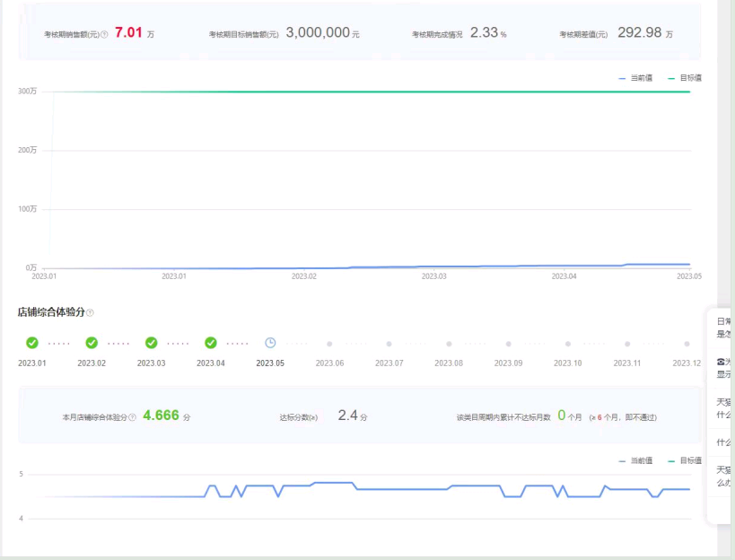Image resolution: width=735 pixels, height=560 pixels.
Task: Click the green check icon above 2023.03
Action: [151, 343]
